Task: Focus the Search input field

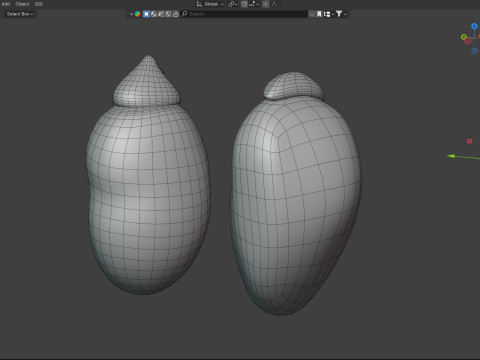Action: tap(244, 14)
